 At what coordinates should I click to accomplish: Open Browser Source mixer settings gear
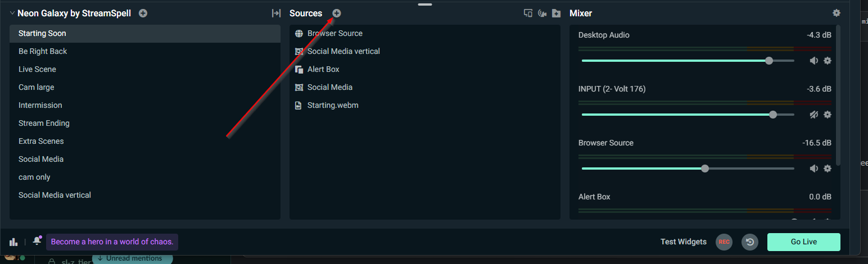(x=828, y=169)
